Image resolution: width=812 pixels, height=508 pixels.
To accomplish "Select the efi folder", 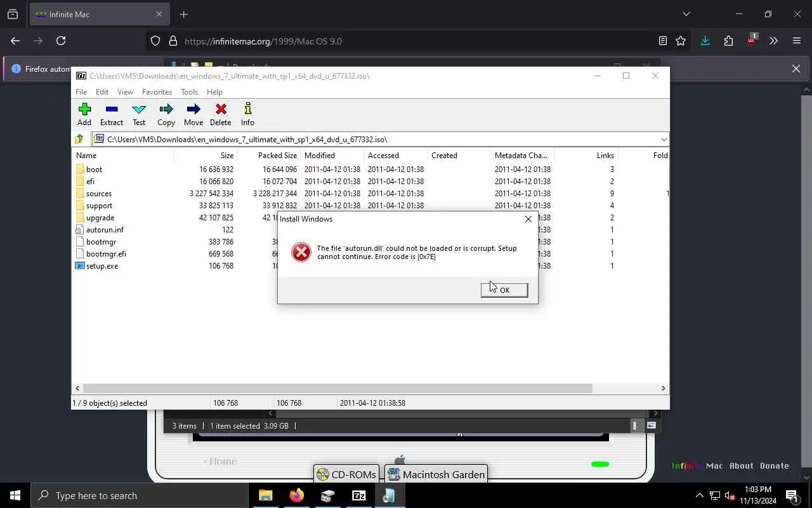I will [x=90, y=182].
